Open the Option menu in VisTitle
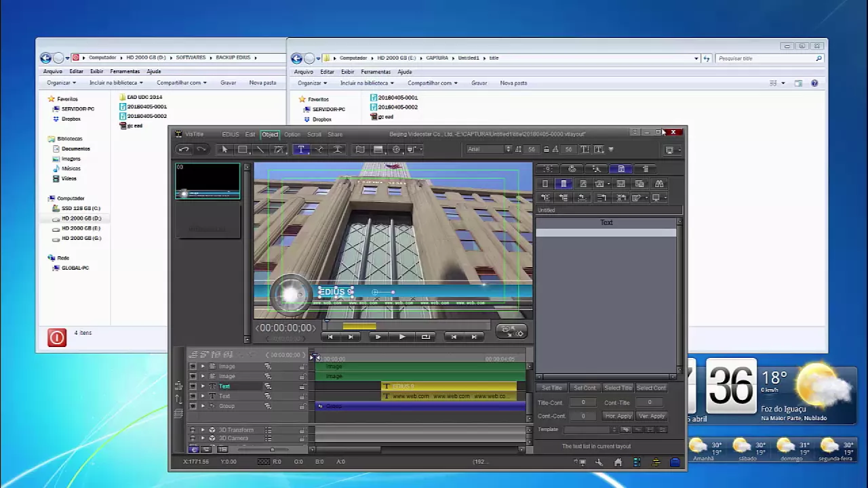868x488 pixels. [x=292, y=134]
